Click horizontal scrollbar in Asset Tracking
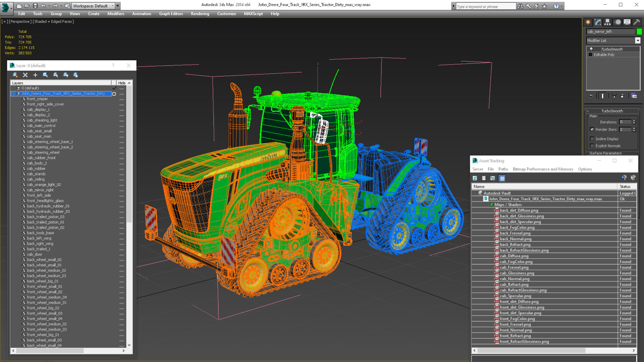This screenshot has height=362, width=644. 531,350
